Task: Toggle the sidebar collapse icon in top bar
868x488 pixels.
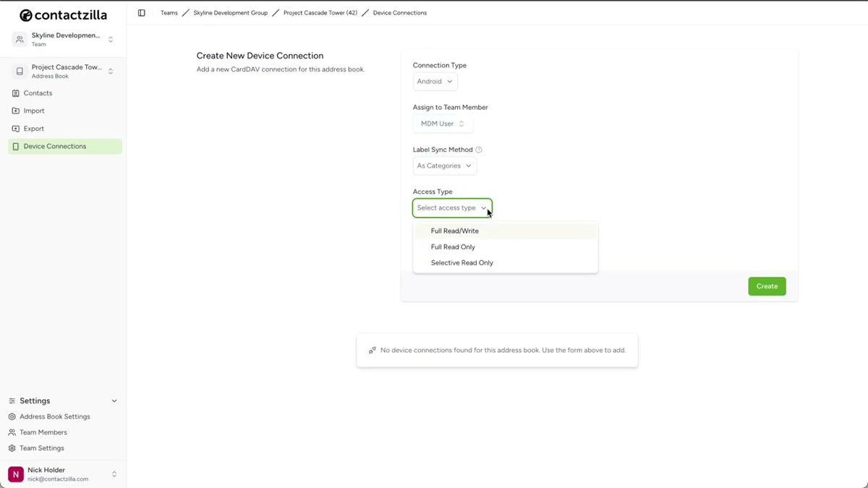Action: point(141,12)
